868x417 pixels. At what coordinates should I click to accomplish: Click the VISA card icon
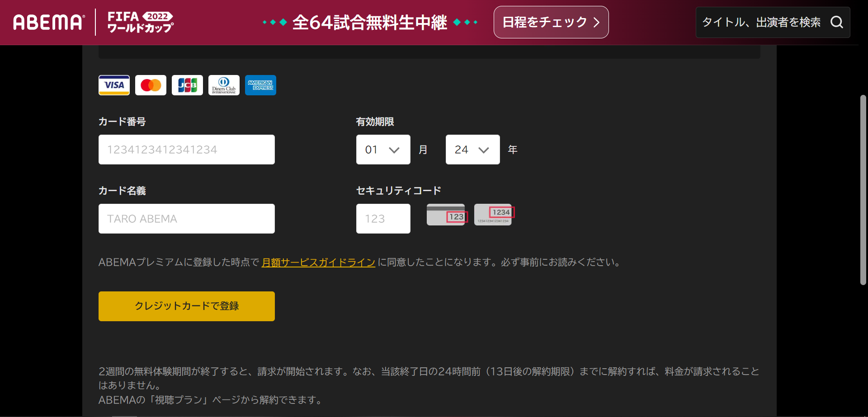(114, 85)
